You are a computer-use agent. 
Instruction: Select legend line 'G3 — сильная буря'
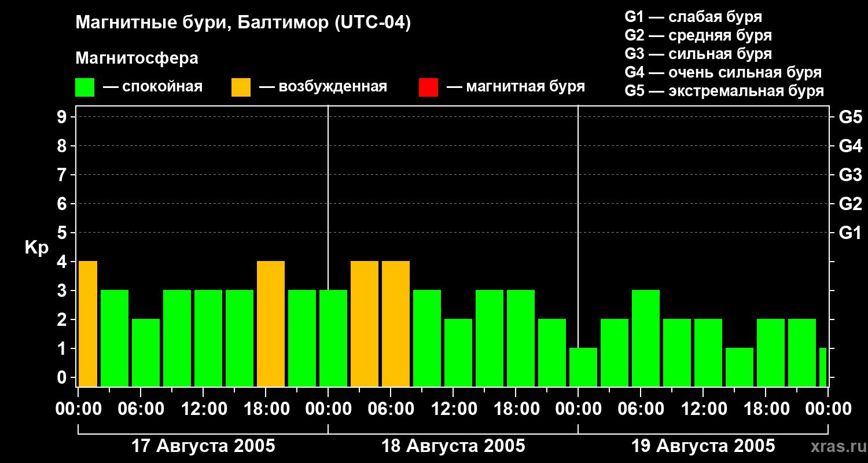point(698,54)
